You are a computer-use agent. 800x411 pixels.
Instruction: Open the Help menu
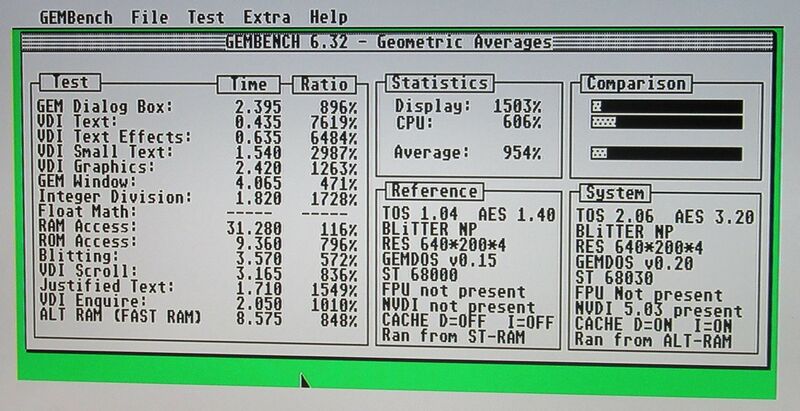tap(329, 17)
